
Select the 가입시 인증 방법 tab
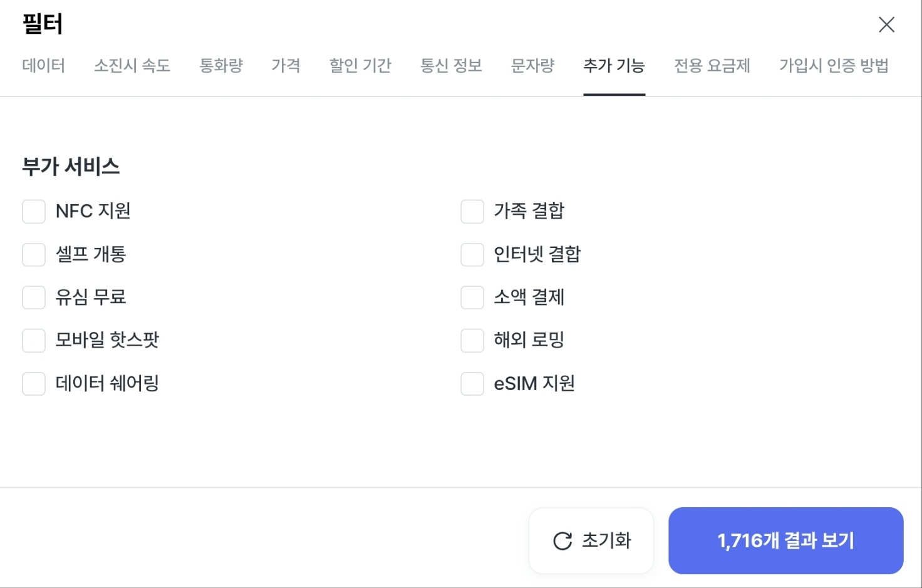[834, 66]
